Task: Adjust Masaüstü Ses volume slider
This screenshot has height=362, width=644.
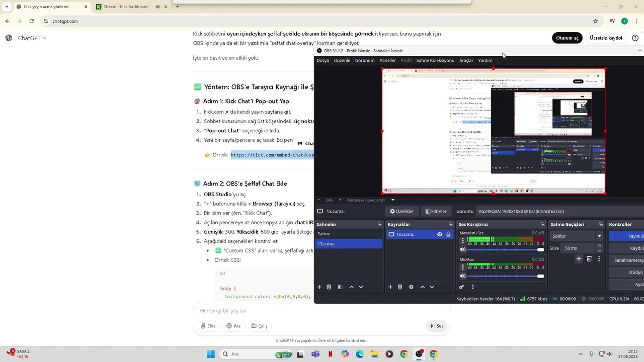Action: pos(506,249)
